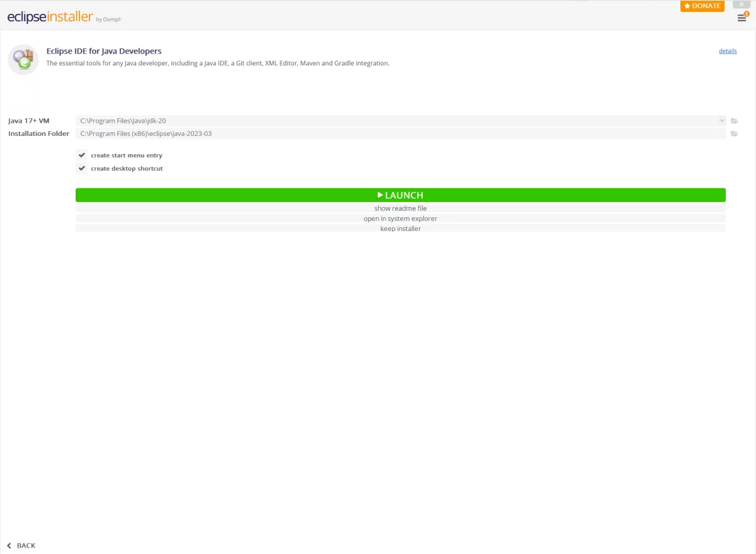Viewport: 756px width, 554px height.
Task: Select show readme file
Action: click(401, 208)
